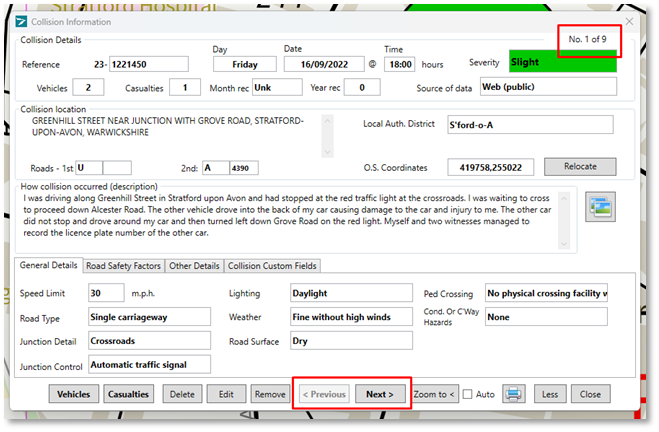Switch to Road Safety Factors tab
Screen dimensions: 659x432
point(123,265)
